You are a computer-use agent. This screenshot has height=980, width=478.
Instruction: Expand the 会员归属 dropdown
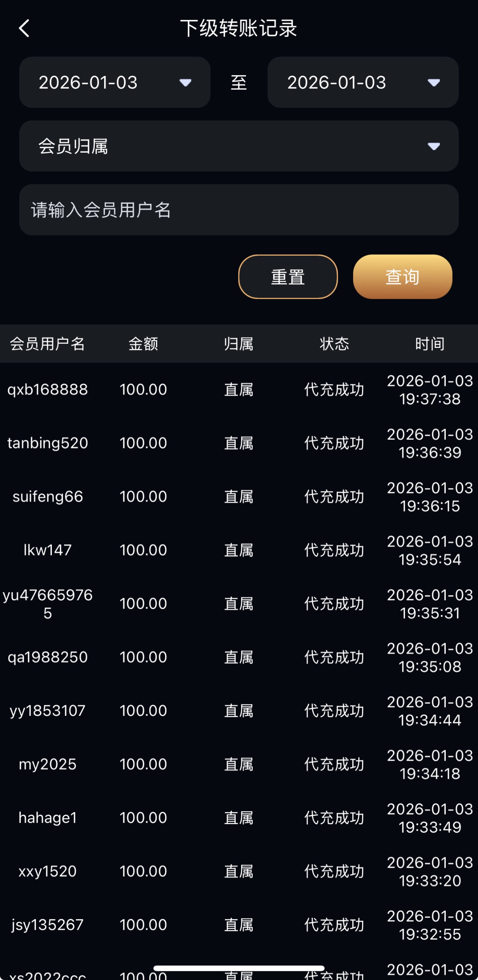click(239, 146)
